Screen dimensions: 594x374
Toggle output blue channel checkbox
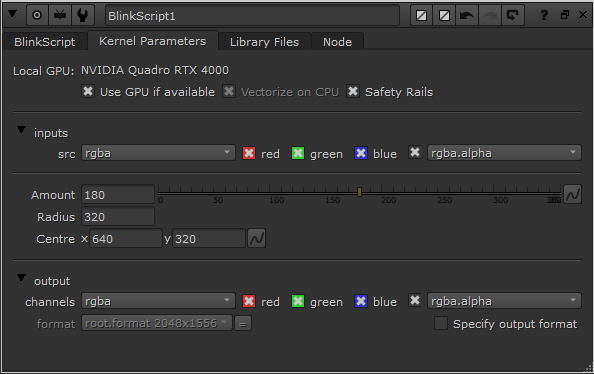(x=361, y=301)
